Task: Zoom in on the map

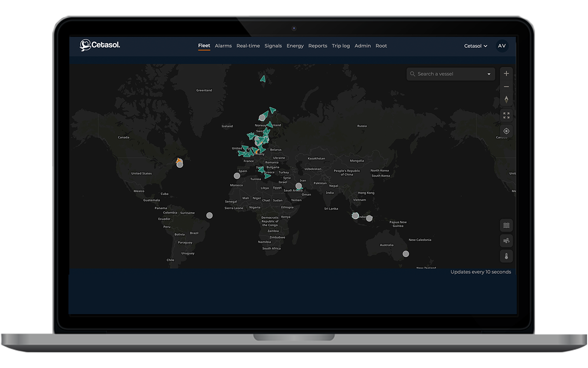Action: tap(506, 74)
